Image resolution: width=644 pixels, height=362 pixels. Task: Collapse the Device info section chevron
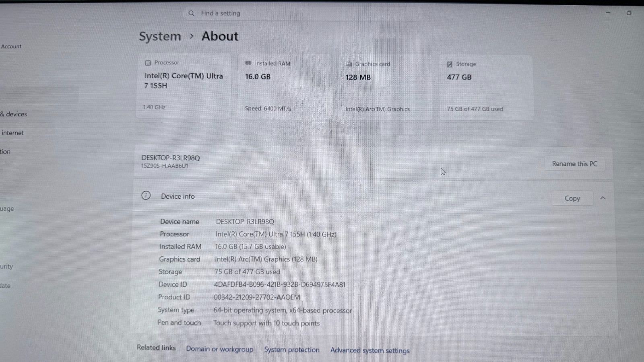coord(603,198)
